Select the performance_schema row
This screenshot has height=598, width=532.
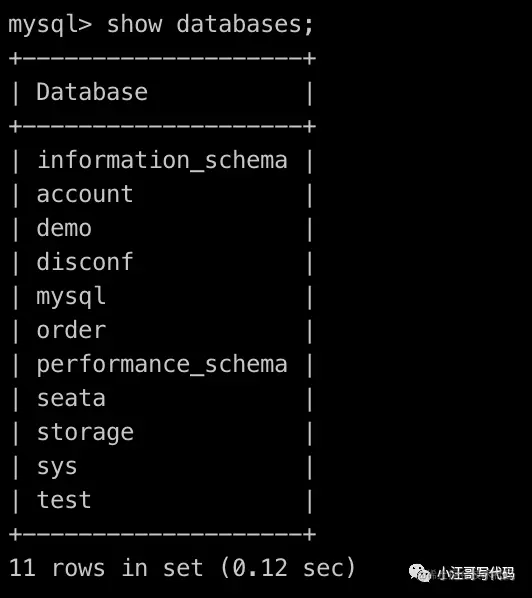click(x=162, y=365)
